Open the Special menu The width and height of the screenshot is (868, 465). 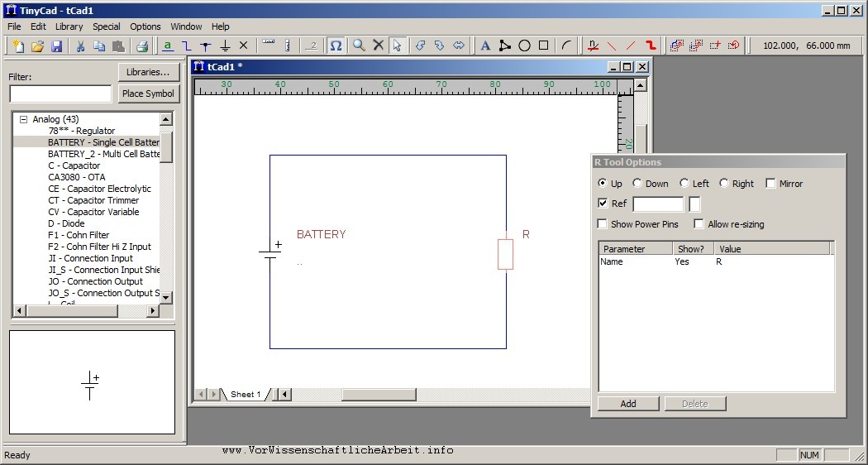pos(107,26)
